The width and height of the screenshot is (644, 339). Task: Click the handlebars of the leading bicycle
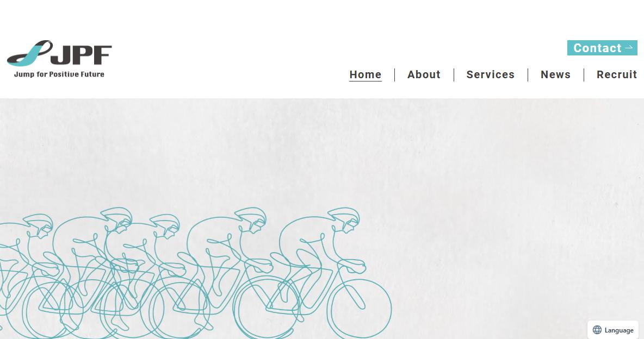pos(352,267)
